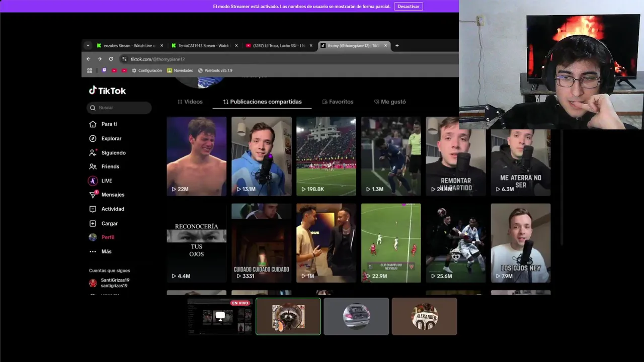Viewport: 644px width, 362px height.
Task: Select the Me gustó profile tab
Action: [x=390, y=102]
